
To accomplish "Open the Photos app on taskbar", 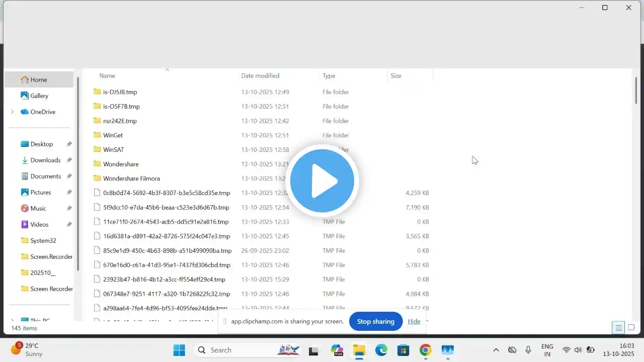I will coord(447,350).
